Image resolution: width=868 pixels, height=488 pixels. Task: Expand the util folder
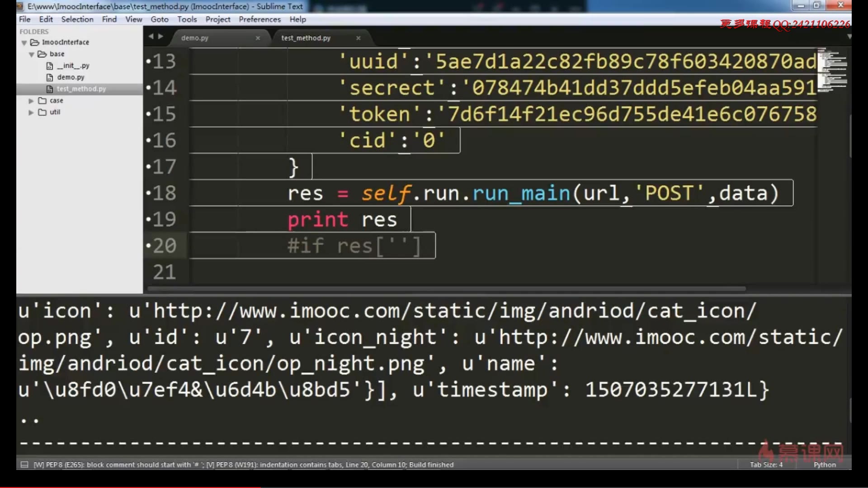(31, 113)
